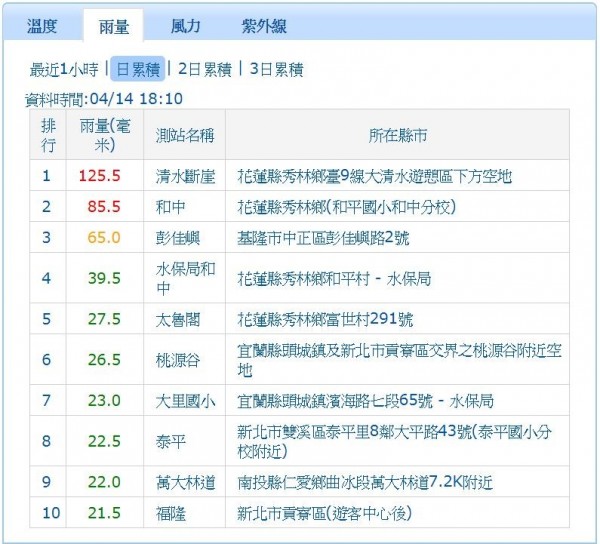600x544 pixels.
Task: Select the 22.5 rainfall value
Action: pos(104,441)
